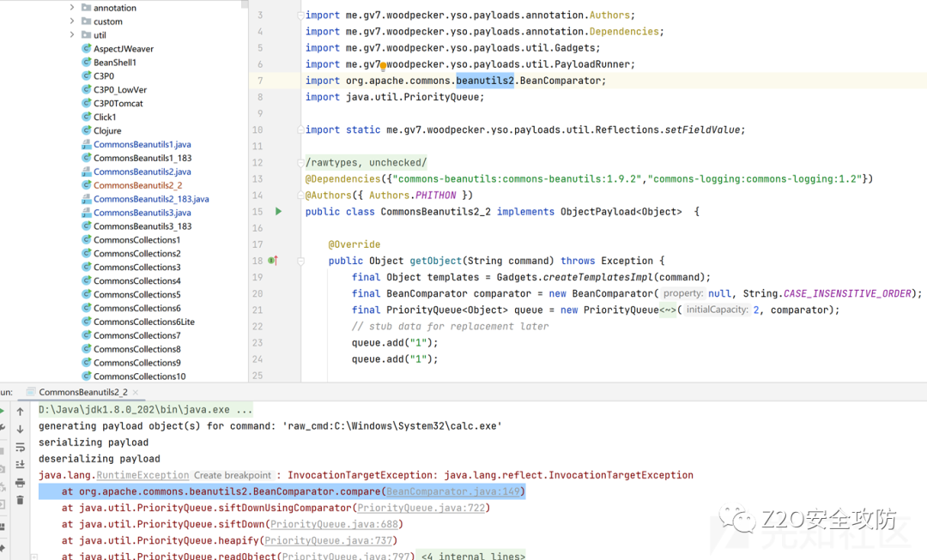
Task: Click Down the Stack Trace arrow in Run panel
Action: (20, 430)
